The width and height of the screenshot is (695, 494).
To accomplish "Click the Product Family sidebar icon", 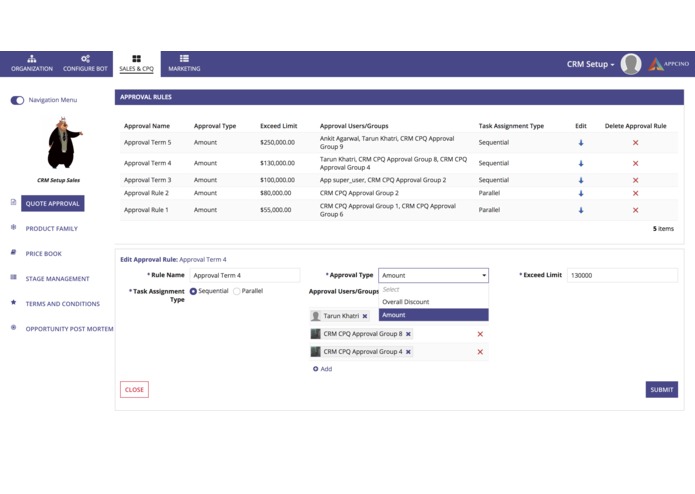I will coord(13,227).
